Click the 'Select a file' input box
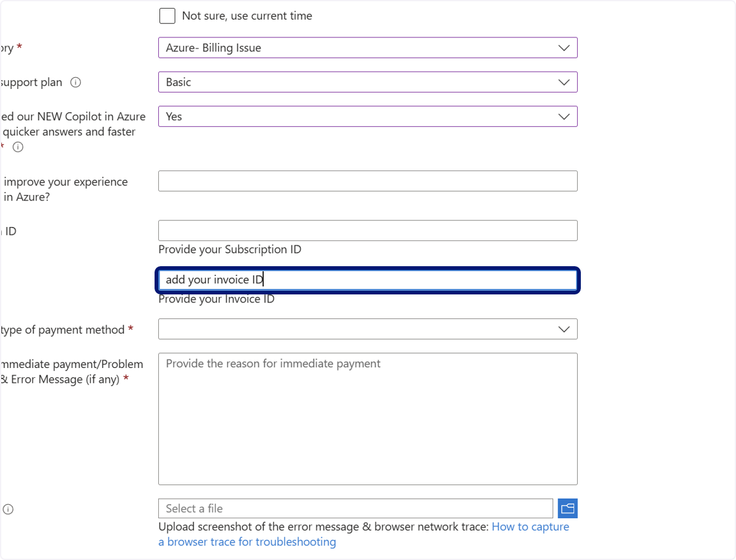This screenshot has width=736, height=560. point(356,508)
